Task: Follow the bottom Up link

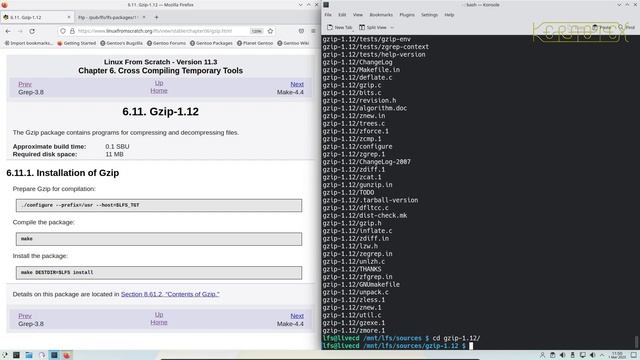Action: pos(159,315)
